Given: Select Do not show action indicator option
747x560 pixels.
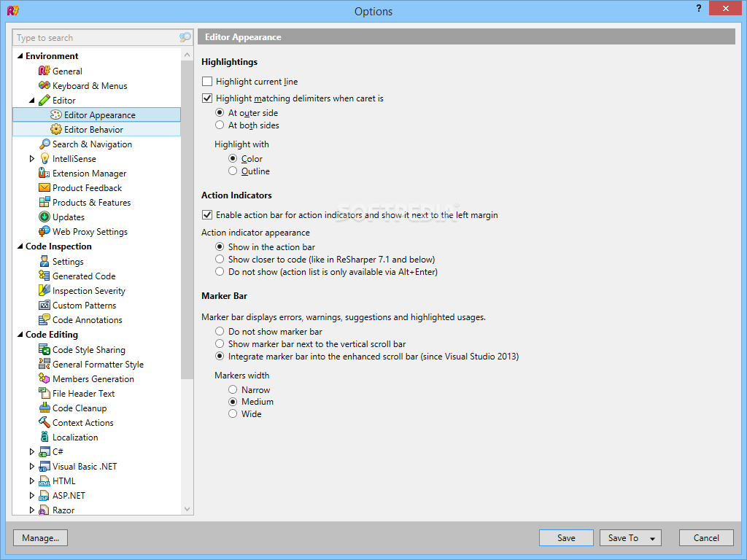Looking at the screenshot, I should click(220, 272).
